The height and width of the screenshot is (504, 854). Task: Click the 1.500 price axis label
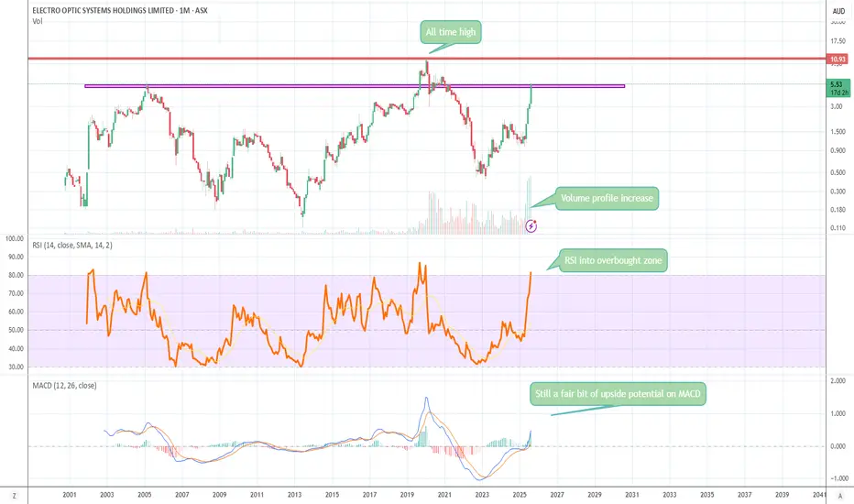838,132
